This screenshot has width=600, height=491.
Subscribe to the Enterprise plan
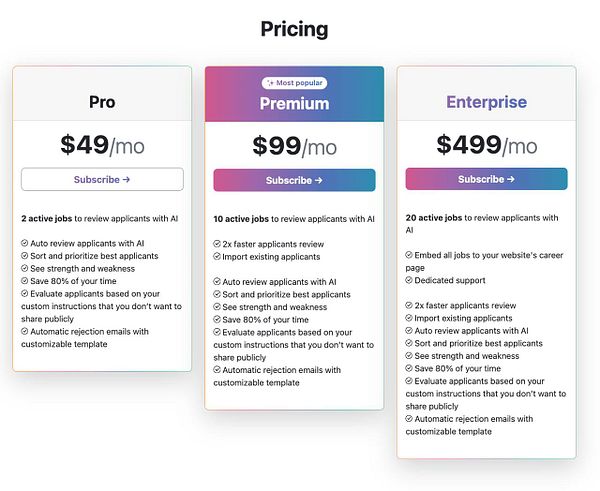coord(486,179)
